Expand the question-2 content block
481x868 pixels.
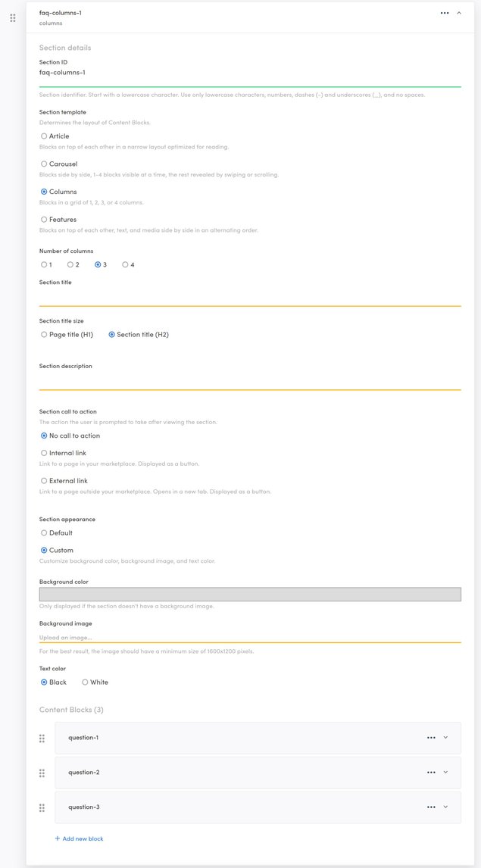[445, 773]
